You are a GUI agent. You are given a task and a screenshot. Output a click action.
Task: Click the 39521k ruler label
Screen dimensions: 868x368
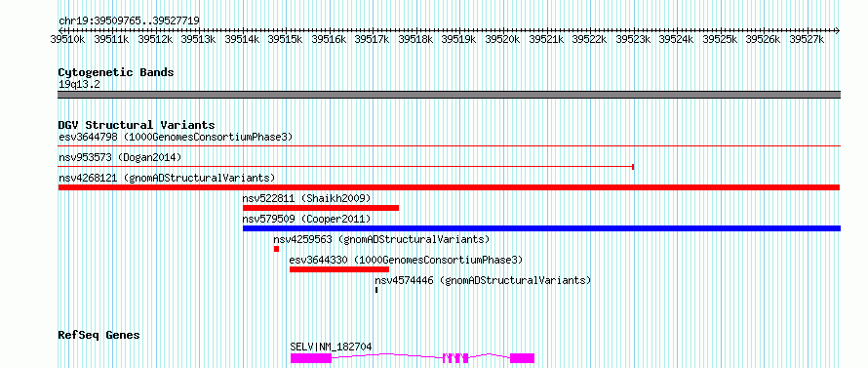coord(546,39)
